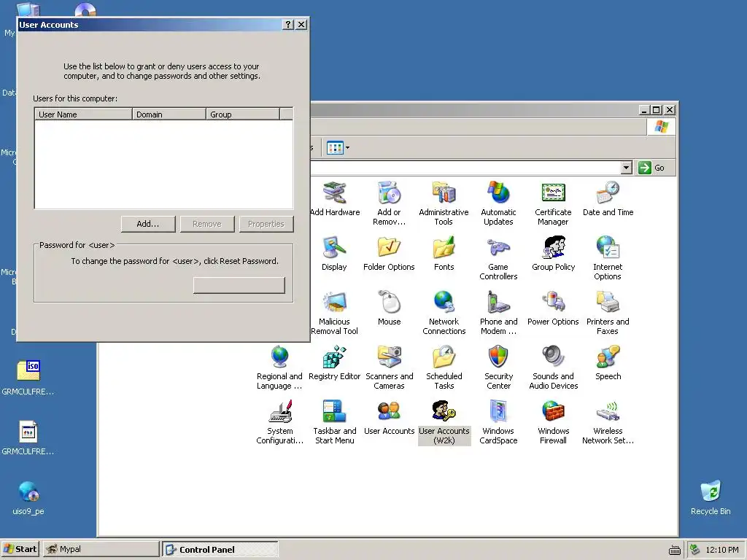Open Phone and Modem icon
The width and height of the screenshot is (747, 560).
[x=498, y=303]
